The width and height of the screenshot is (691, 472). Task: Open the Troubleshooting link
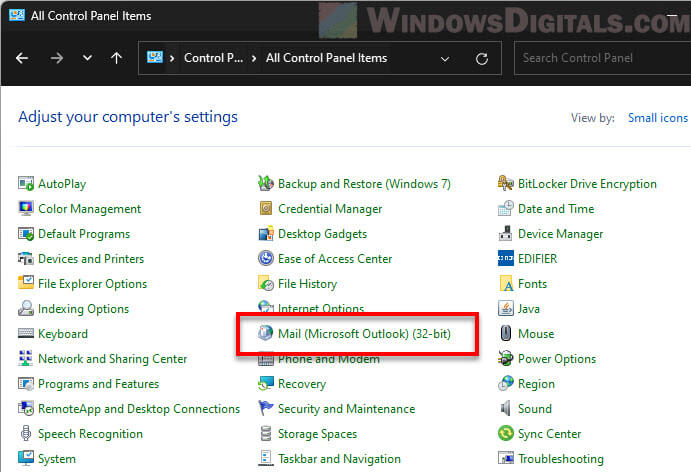[x=560, y=459]
